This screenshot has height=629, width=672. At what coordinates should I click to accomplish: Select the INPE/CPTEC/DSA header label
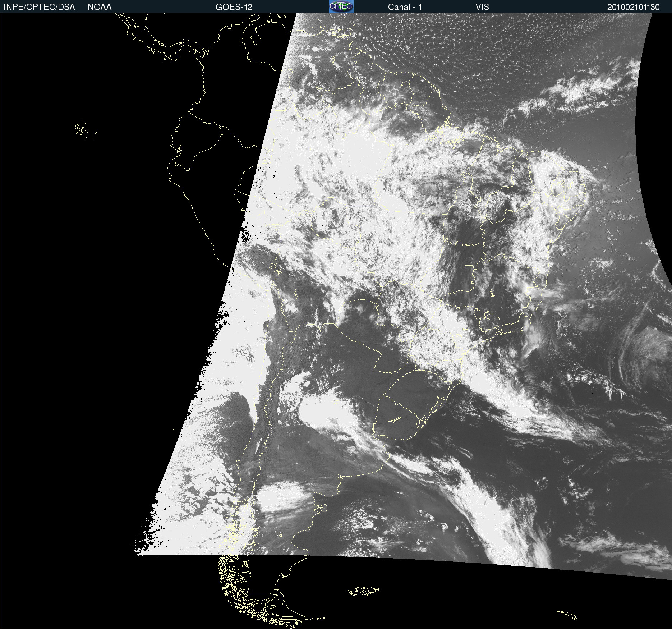[x=39, y=7]
